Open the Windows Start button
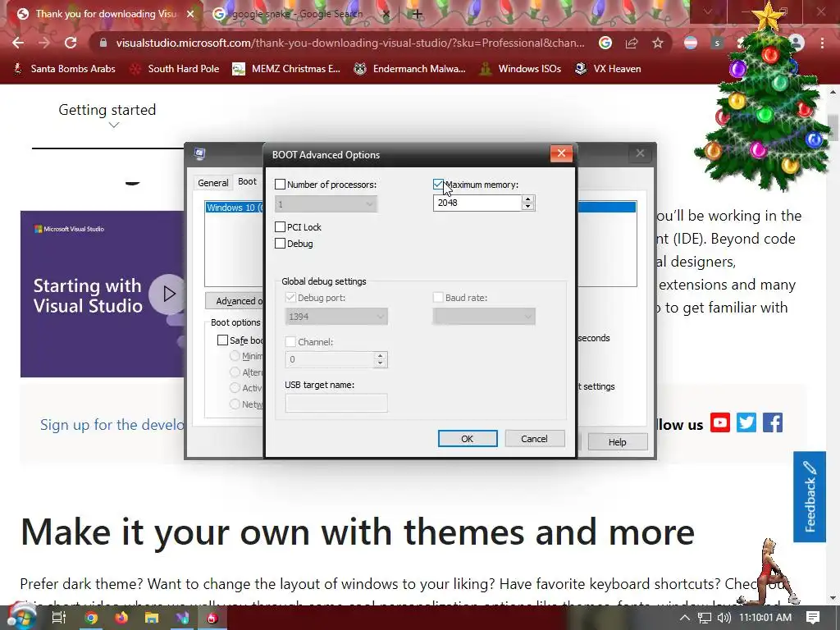Image resolution: width=840 pixels, height=630 pixels. point(21,618)
